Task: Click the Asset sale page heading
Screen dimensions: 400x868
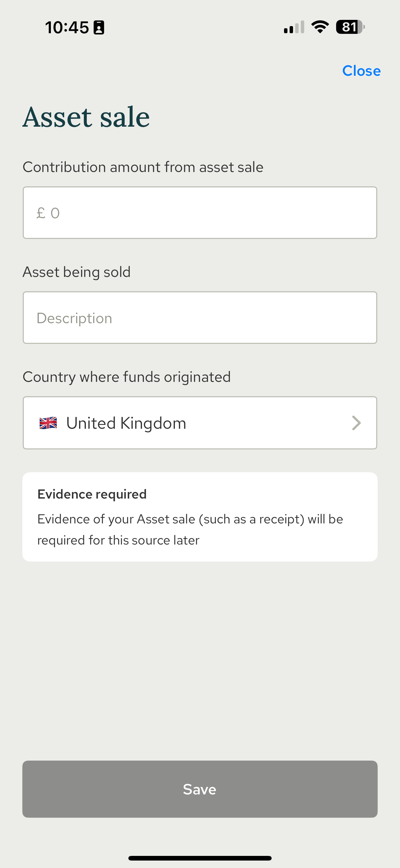Action: click(86, 117)
